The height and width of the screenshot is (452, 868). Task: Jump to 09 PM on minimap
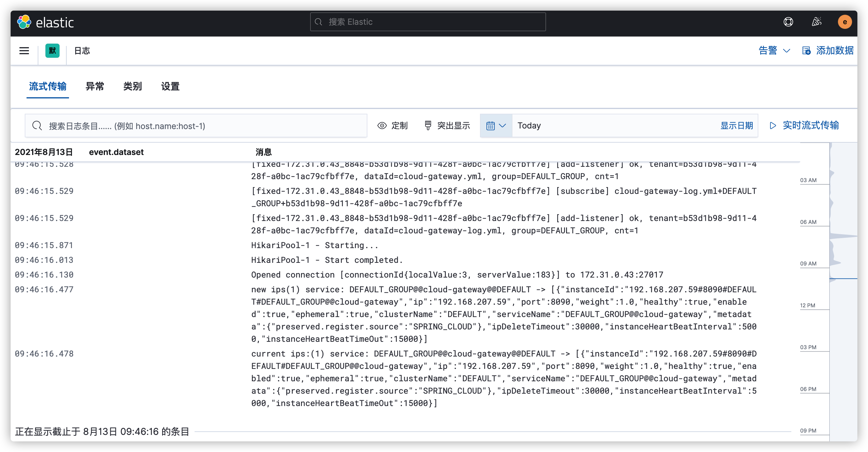pos(808,430)
